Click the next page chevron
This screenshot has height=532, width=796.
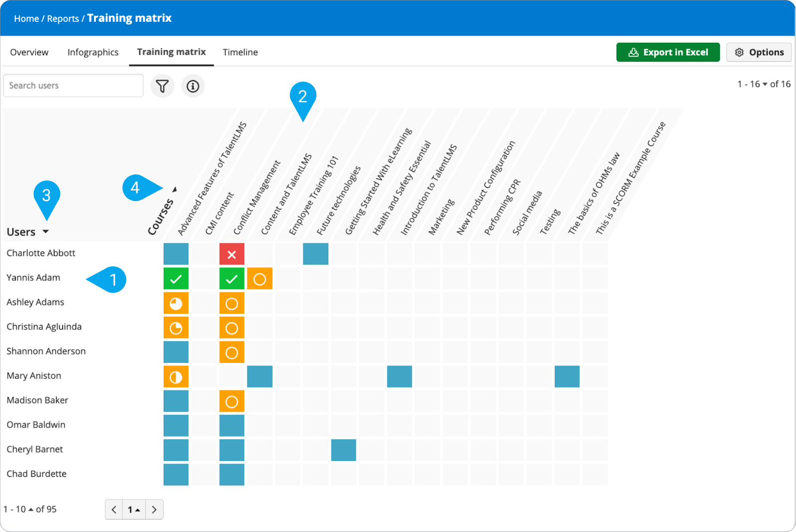(x=154, y=509)
